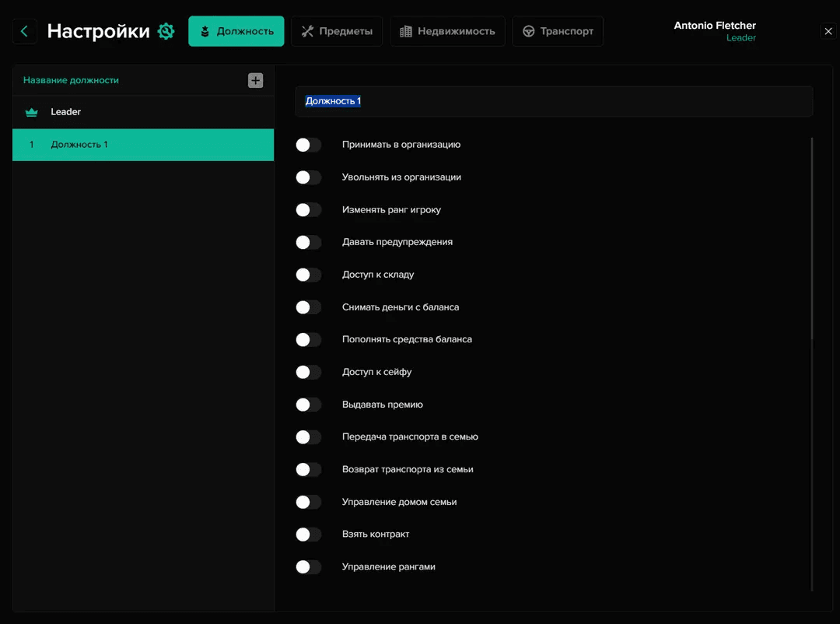The width and height of the screenshot is (840, 624).
Task: Click the crown icon next to Leader
Action: point(32,112)
